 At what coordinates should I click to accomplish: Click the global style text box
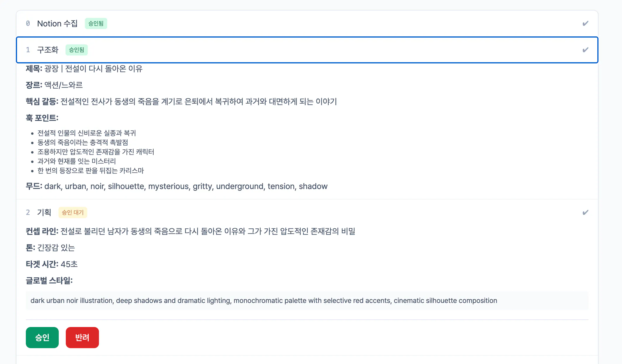pyautogui.click(x=307, y=301)
